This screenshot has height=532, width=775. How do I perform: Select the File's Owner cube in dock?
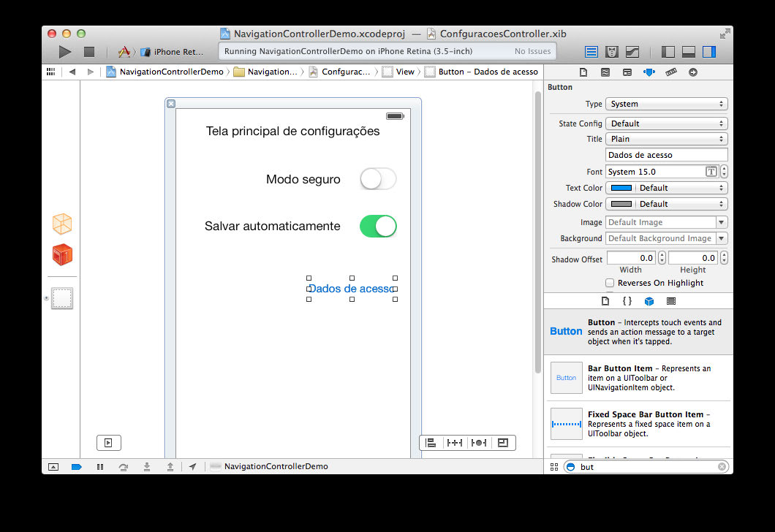[62, 224]
